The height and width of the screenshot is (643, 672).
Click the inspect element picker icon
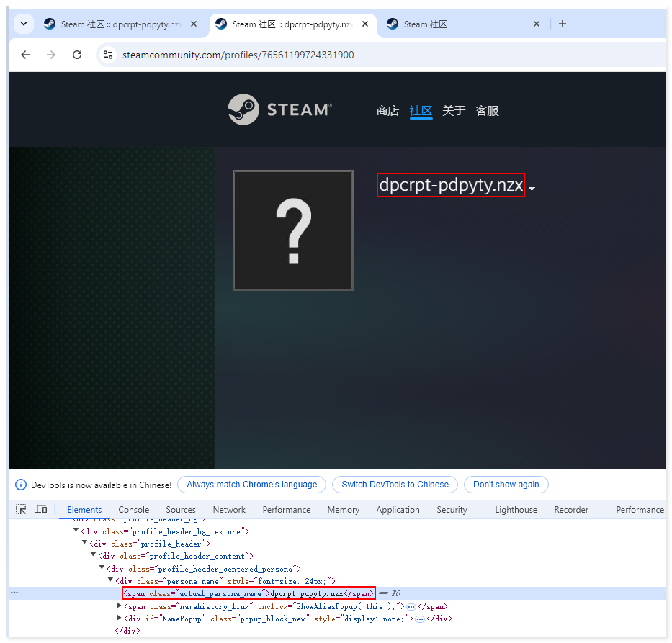[x=22, y=509]
